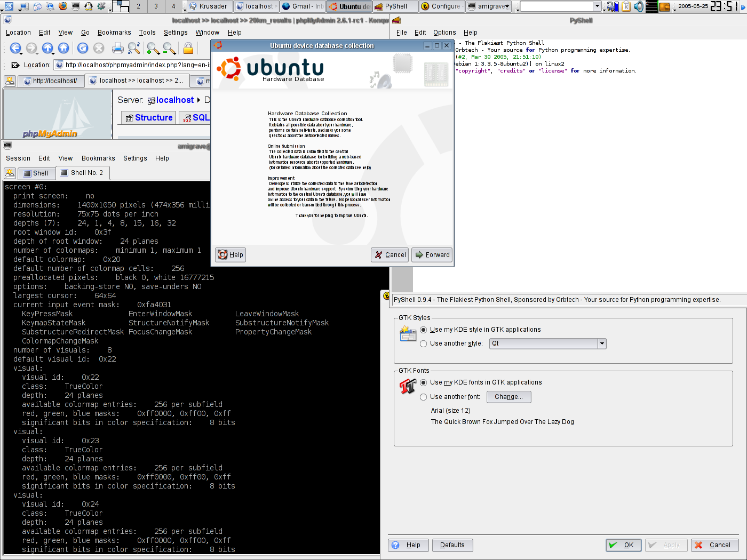Screen dimensions: 747x560
Task: Click Forward in Ubuntu database dialog
Action: pyautogui.click(x=432, y=255)
